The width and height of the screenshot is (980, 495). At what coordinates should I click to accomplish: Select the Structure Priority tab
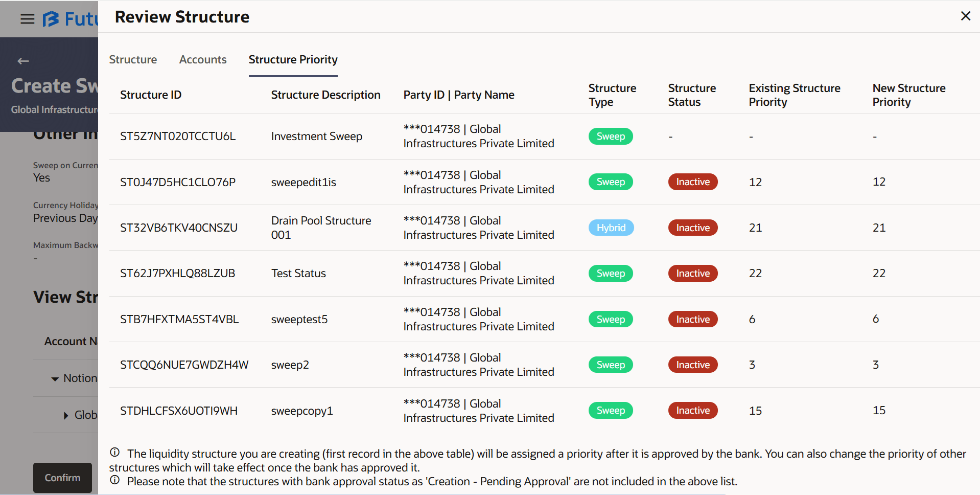click(293, 59)
